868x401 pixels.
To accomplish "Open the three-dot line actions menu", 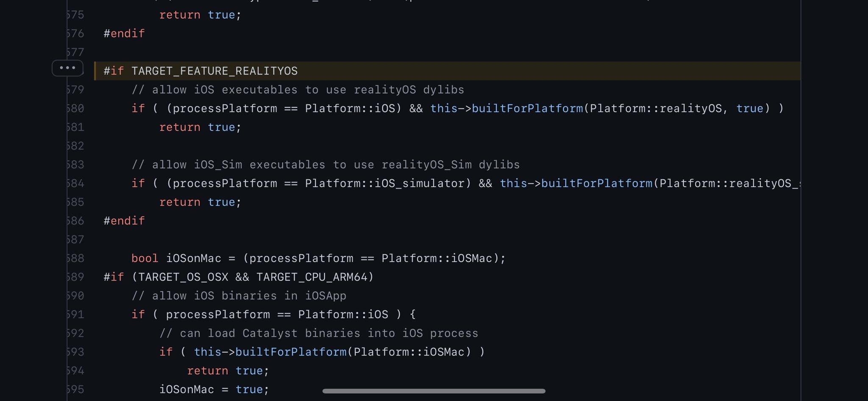I will pyautogui.click(x=67, y=68).
